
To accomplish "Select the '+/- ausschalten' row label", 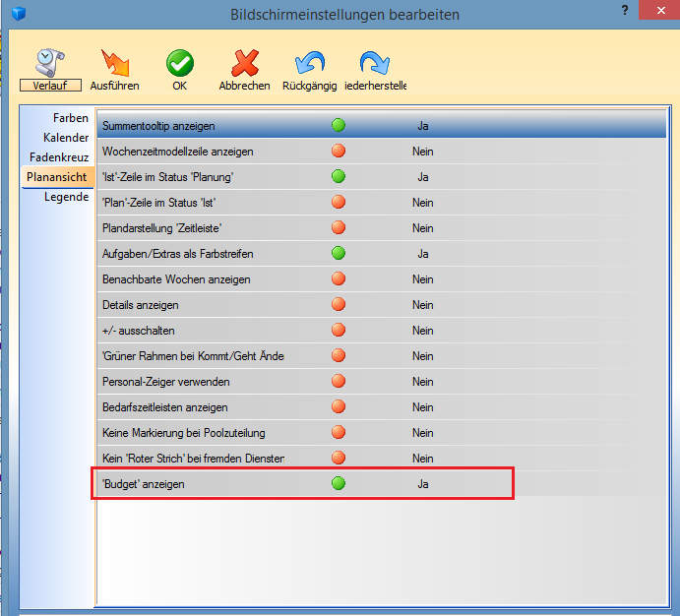I will tap(139, 331).
